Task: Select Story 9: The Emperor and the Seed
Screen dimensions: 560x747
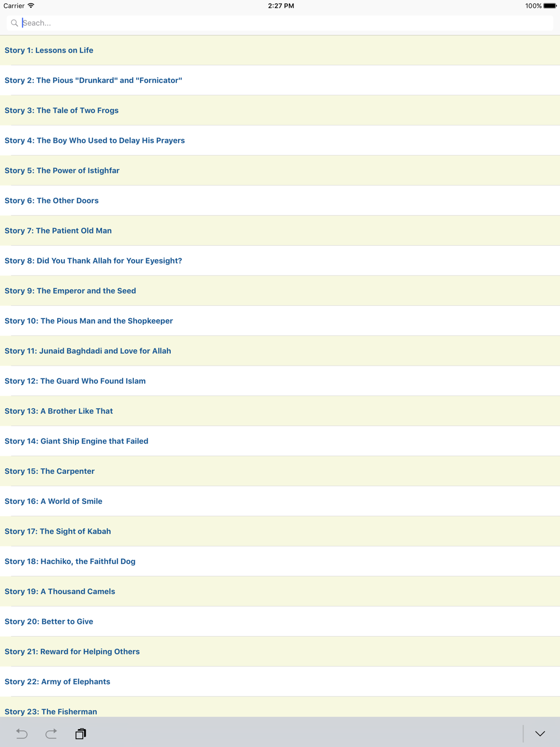Action: pos(280,291)
